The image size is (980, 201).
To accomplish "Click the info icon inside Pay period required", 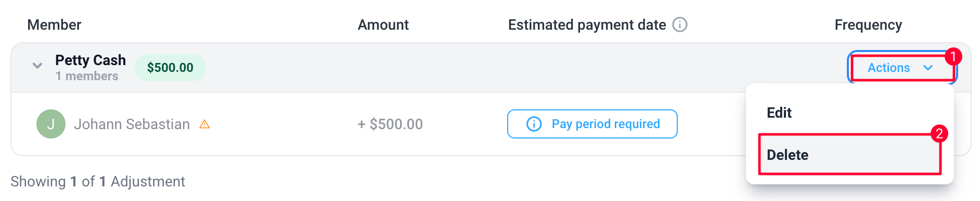I will pyautogui.click(x=534, y=124).
